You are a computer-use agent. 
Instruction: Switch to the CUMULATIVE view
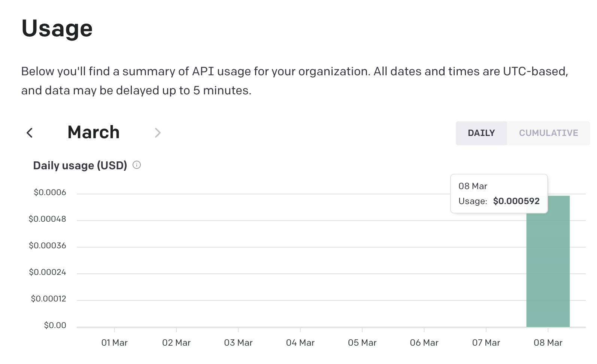point(548,133)
